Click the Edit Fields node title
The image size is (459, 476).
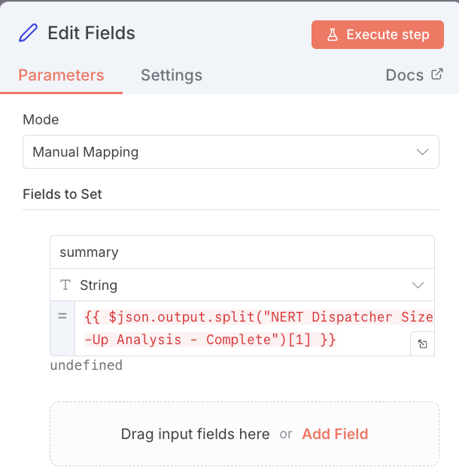point(91,33)
